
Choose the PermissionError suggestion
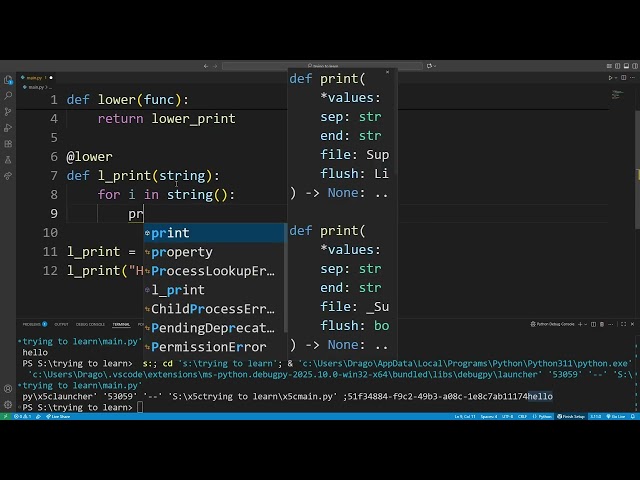pos(214,347)
